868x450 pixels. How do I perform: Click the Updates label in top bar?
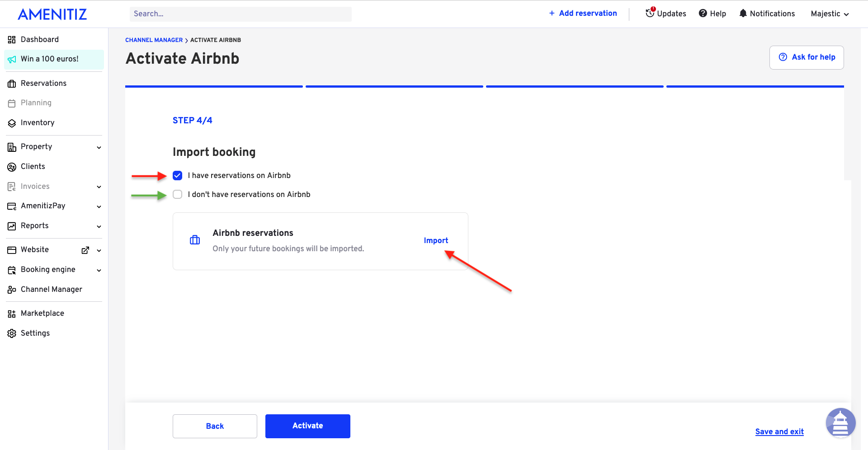671,14
